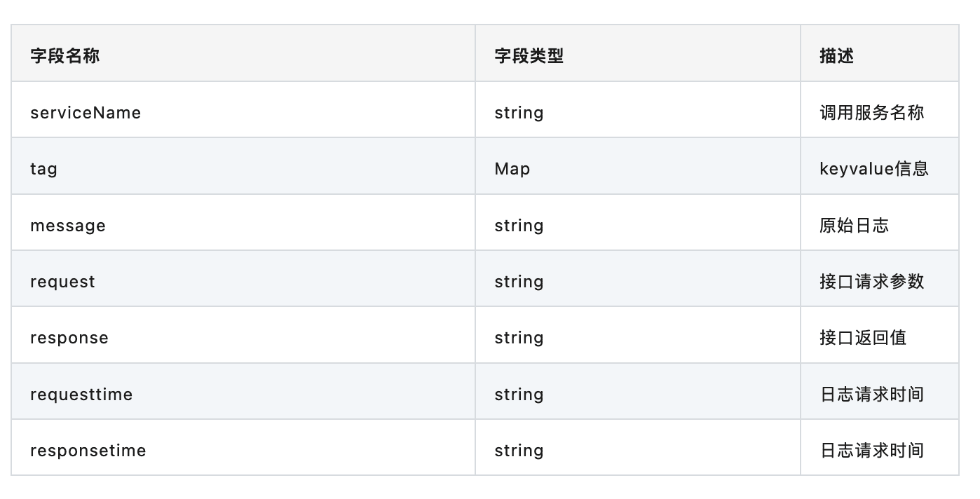
Task: Click the 接口请求参数 description
Action: 871,282
